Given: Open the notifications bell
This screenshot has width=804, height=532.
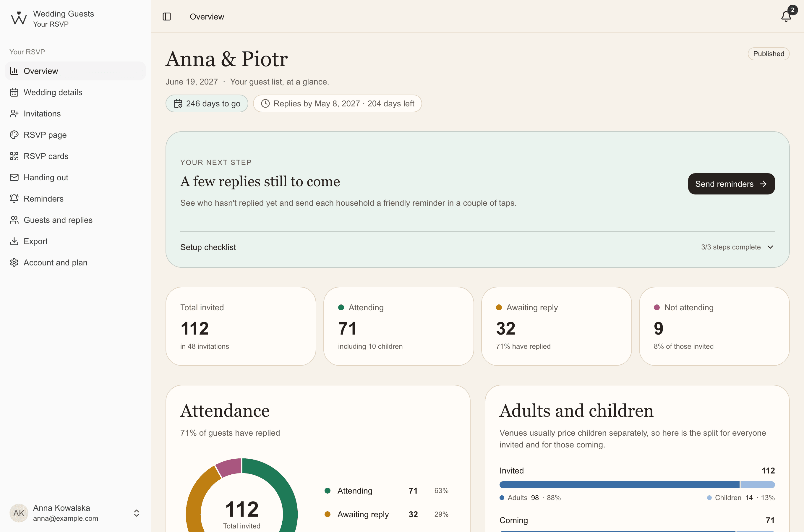Looking at the screenshot, I should [x=786, y=16].
